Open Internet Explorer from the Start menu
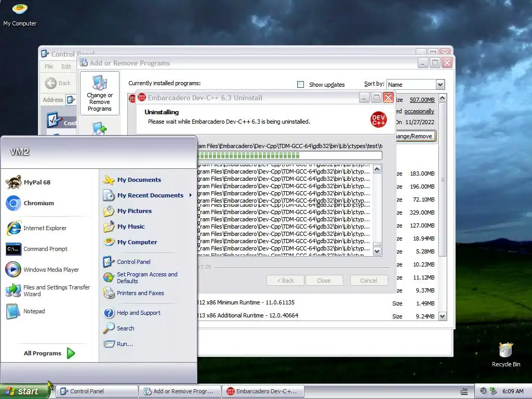The image size is (532, 399). point(36,228)
